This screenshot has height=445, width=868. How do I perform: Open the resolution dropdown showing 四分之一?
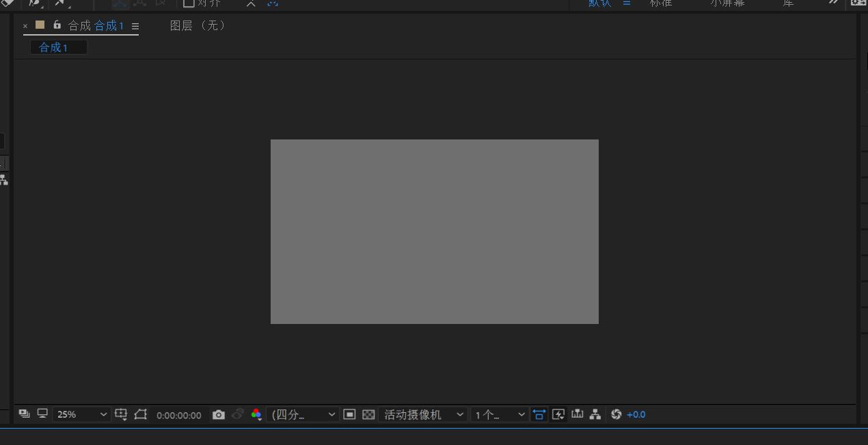[303, 414]
